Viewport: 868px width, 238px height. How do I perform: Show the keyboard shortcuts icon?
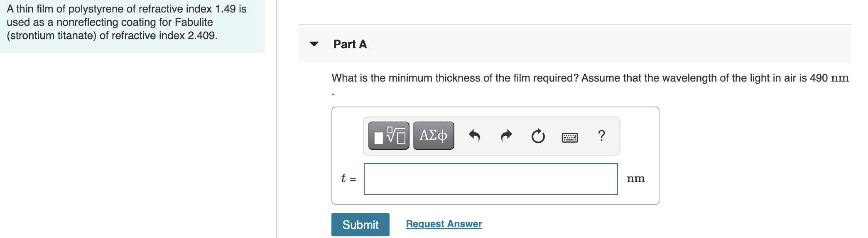point(569,137)
